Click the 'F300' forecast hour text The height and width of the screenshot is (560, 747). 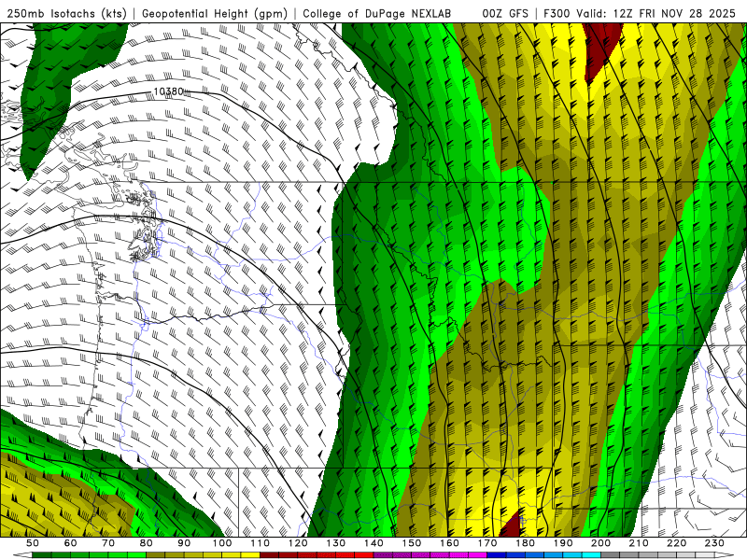click(x=557, y=13)
